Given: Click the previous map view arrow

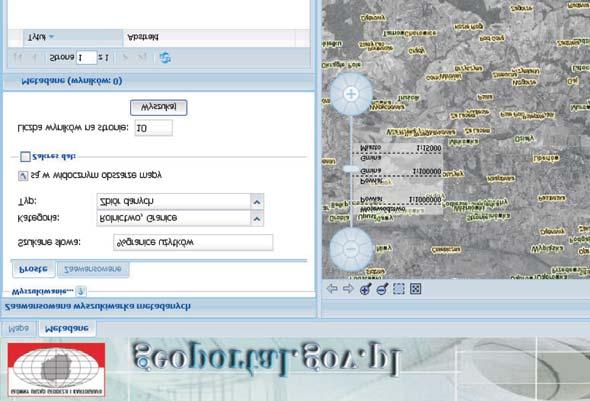Looking at the screenshot, I should point(331,289).
